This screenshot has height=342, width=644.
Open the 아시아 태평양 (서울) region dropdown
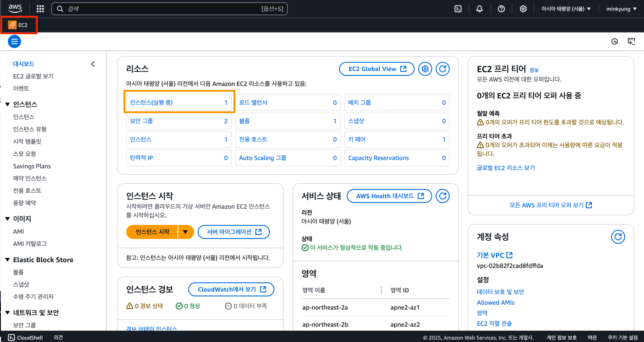click(x=566, y=9)
